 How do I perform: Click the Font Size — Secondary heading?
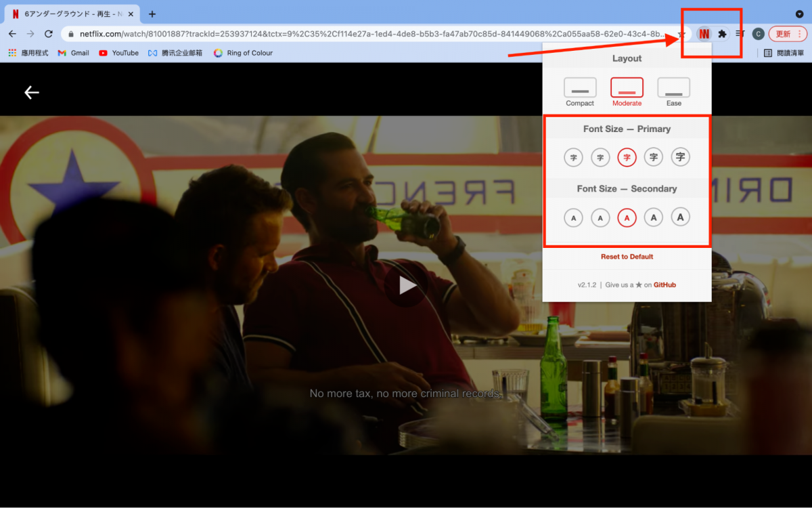pos(627,188)
